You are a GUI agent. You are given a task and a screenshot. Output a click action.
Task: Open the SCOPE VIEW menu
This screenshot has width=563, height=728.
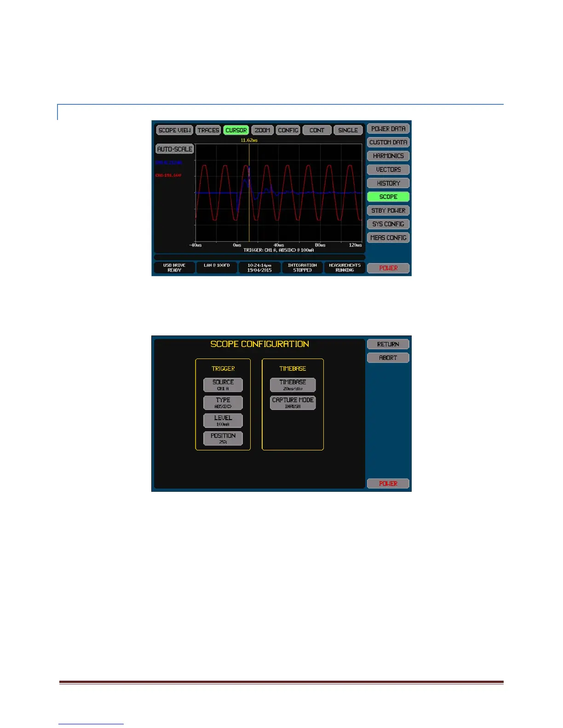point(174,130)
